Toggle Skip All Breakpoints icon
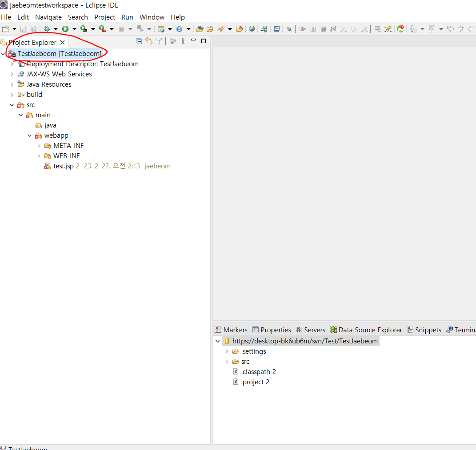Screen dimensions: 476x450 click(x=289, y=29)
